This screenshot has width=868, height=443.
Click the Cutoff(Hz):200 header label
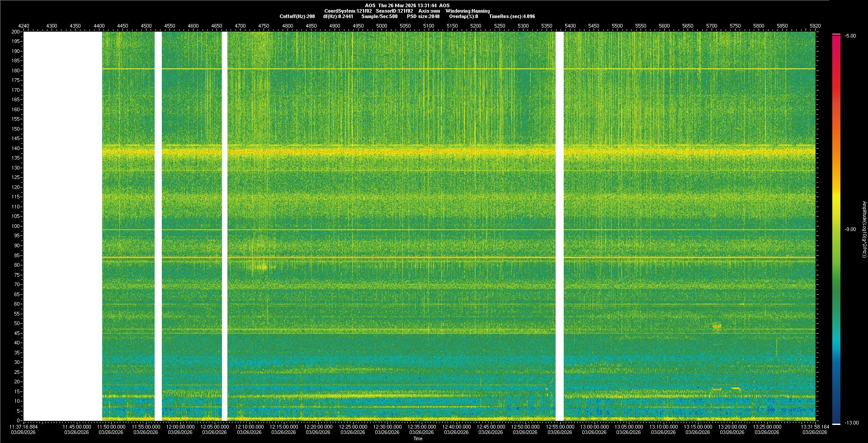(297, 16)
